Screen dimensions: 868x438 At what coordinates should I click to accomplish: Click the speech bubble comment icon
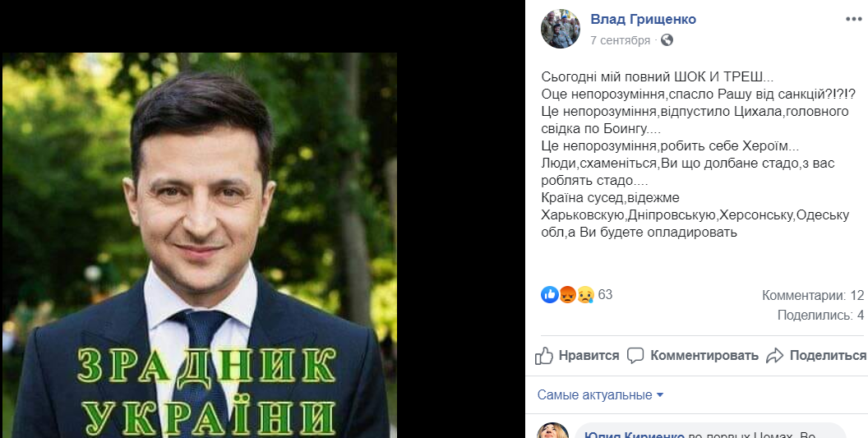[x=635, y=356]
